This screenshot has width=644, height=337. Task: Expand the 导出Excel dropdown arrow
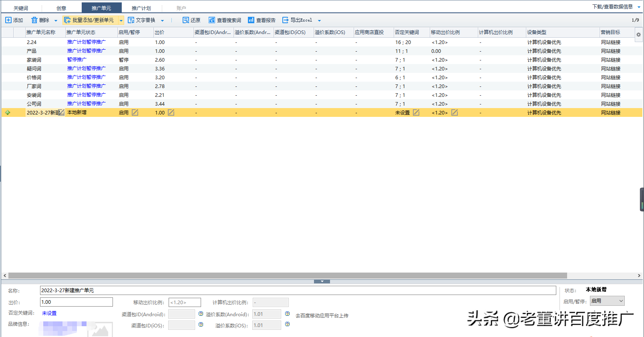(x=319, y=20)
